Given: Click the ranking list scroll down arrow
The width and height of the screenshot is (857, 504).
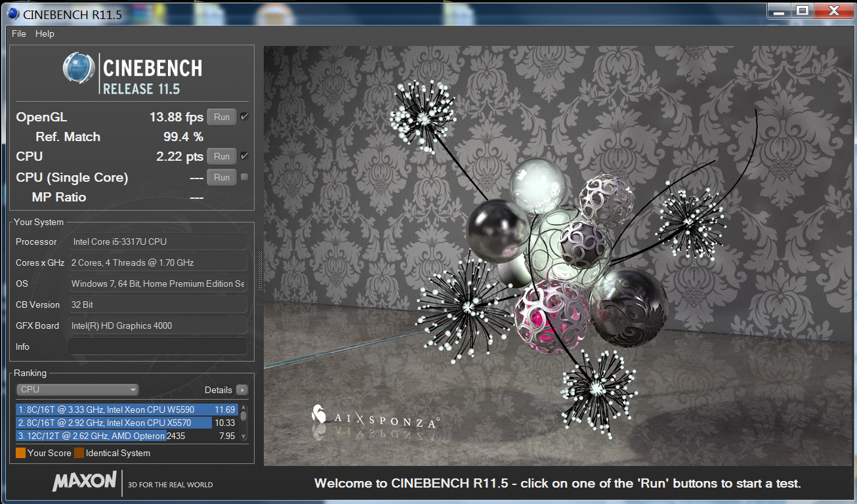Looking at the screenshot, I should (243, 436).
